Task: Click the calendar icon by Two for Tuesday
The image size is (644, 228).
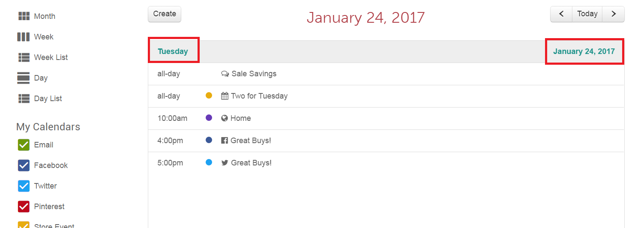Action: point(225,96)
